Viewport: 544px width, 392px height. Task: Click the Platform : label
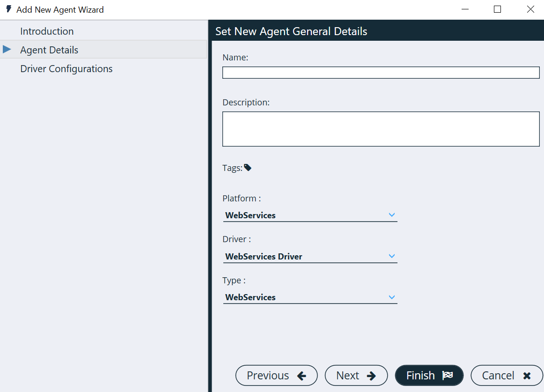[242, 198]
